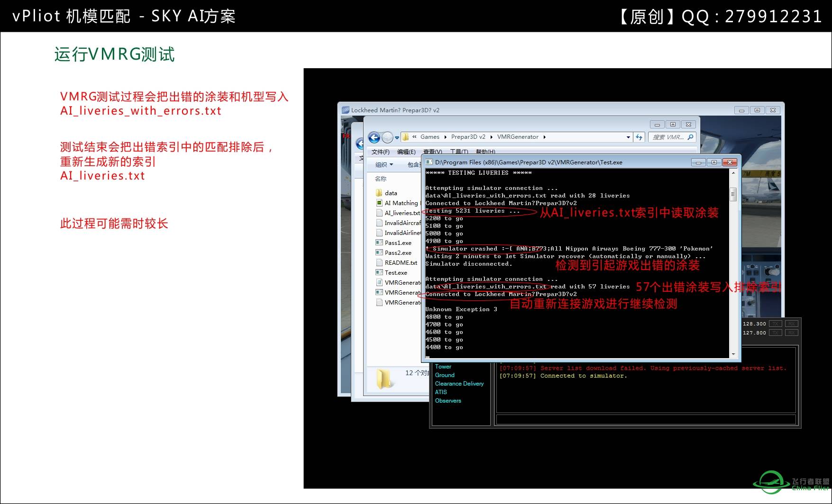Image resolution: width=832 pixels, height=504 pixels.
Task: Toggle RX for frequency 127.800 in vPilot
Action: (792, 333)
